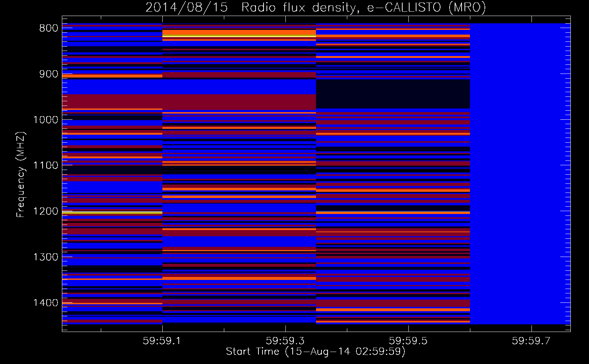Click the '59:59.3' time tick label
589x364 pixels.
(x=285, y=341)
